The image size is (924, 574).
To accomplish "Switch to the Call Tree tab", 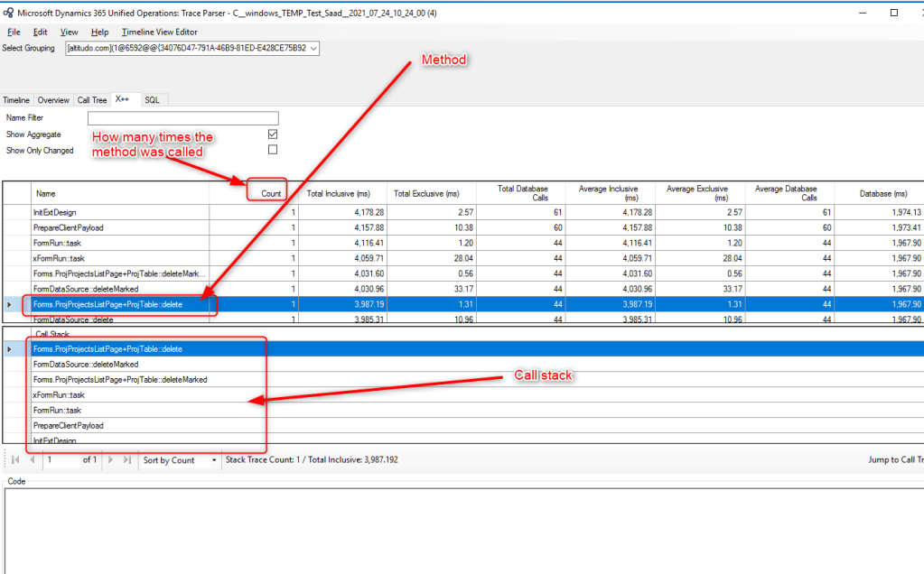I will [x=92, y=100].
